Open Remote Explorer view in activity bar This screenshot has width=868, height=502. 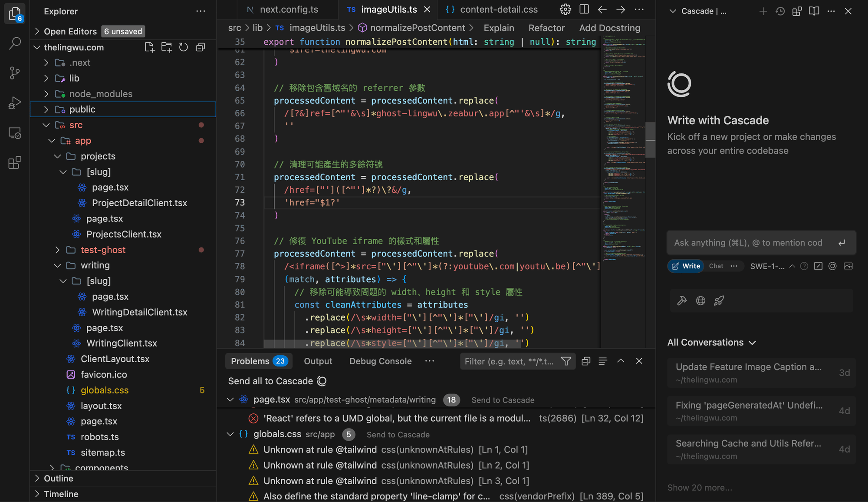(15, 133)
